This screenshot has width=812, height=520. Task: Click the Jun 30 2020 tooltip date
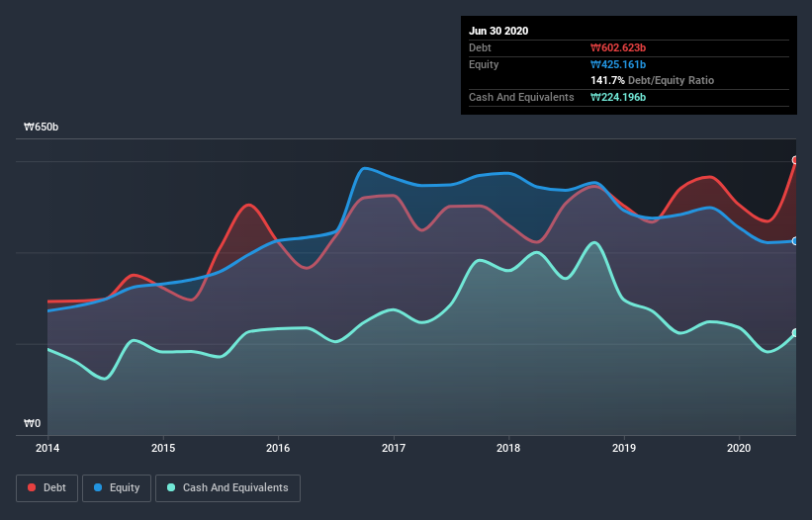(x=498, y=31)
